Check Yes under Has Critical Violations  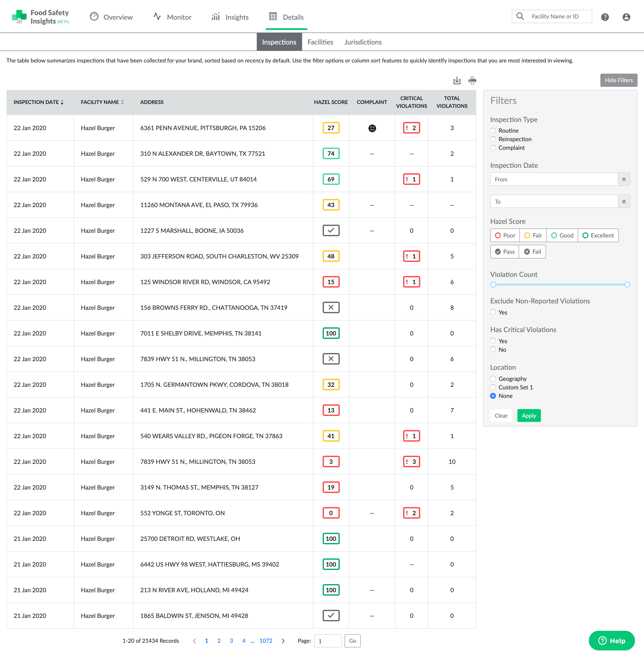click(x=493, y=341)
